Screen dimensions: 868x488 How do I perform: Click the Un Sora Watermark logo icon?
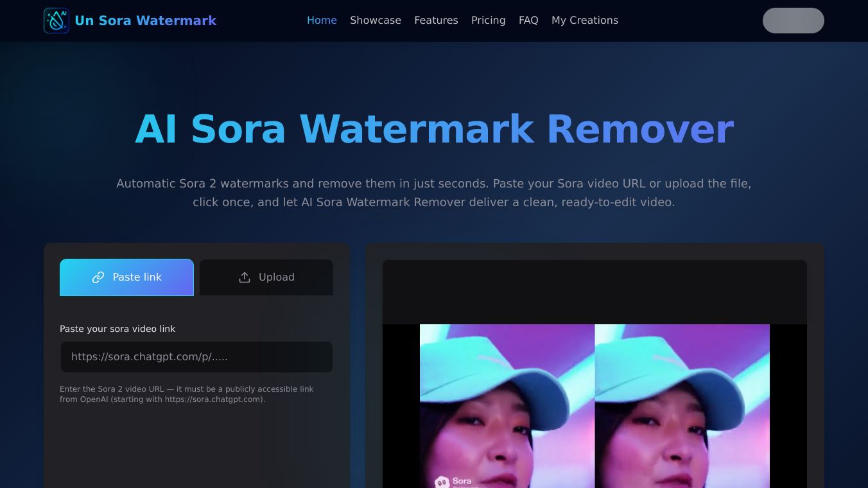pos(56,20)
